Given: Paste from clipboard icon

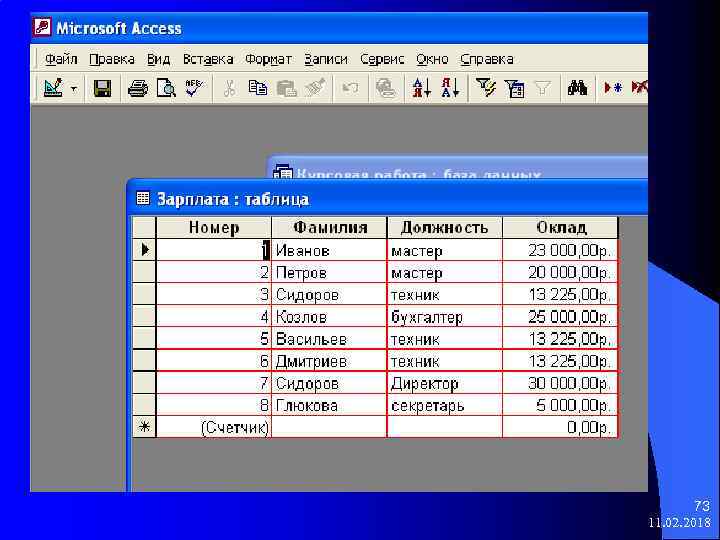Looking at the screenshot, I should pos(286,88).
